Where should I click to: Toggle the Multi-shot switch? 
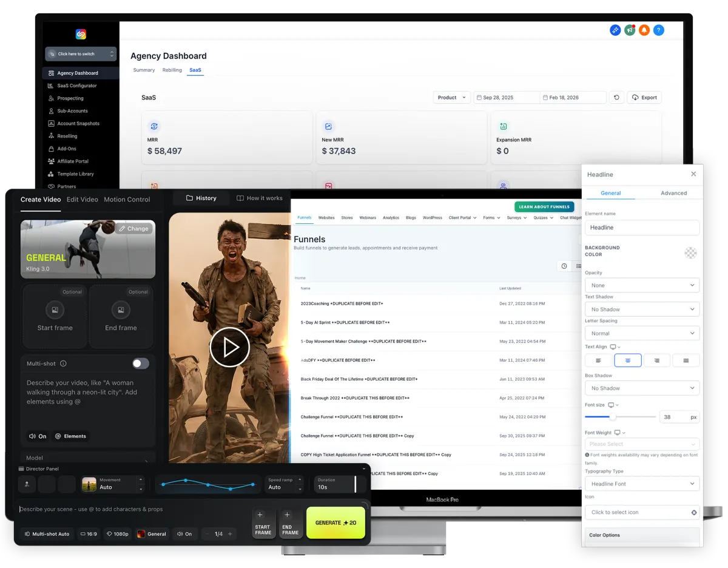coord(141,363)
